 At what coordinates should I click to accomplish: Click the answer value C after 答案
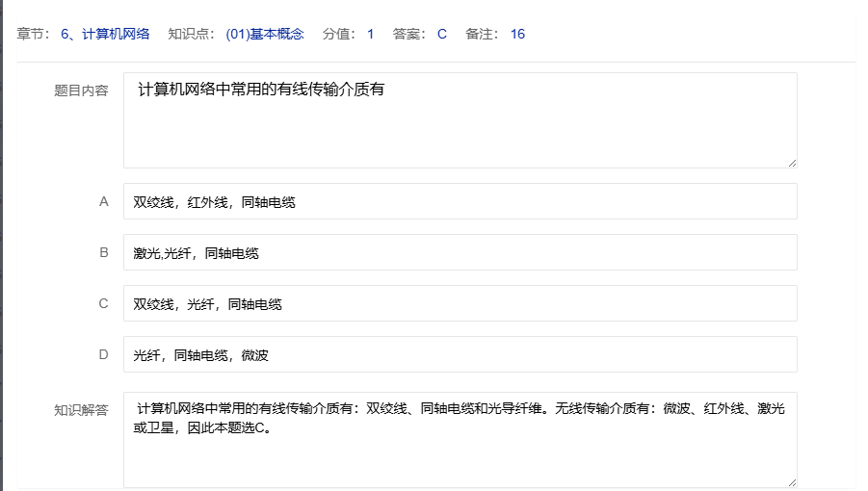coord(442,34)
